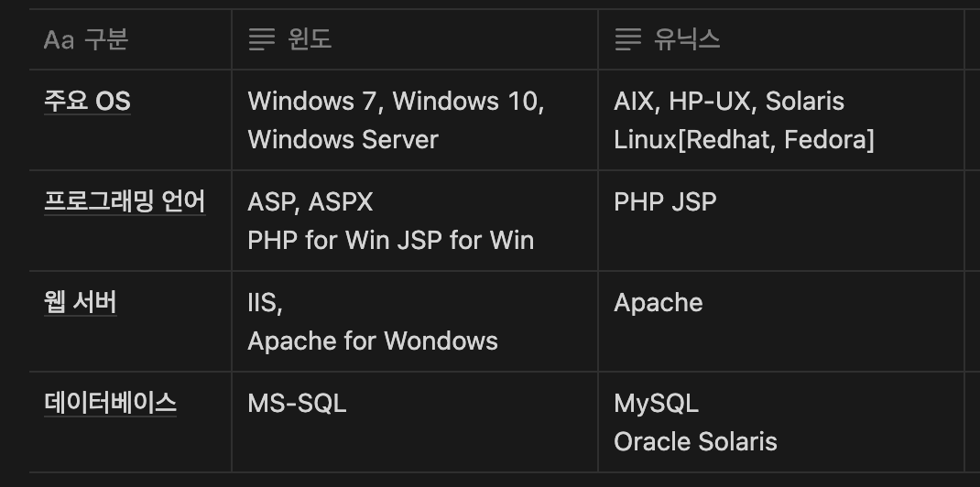Select the IIS, Apache for Wondows cell
Image resolution: width=980 pixels, height=487 pixels.
[x=414, y=321]
